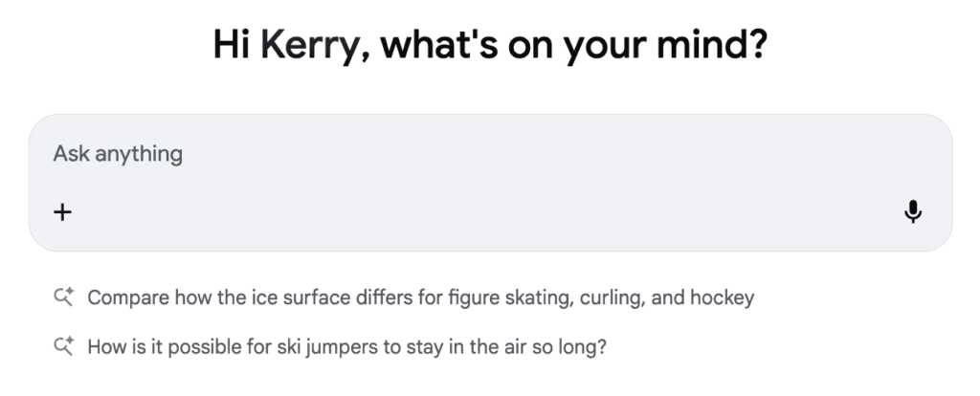This screenshot has height=396, width=980.
Task: Click the search sparkle icon beside ice surface suggestion
Action: [64, 297]
